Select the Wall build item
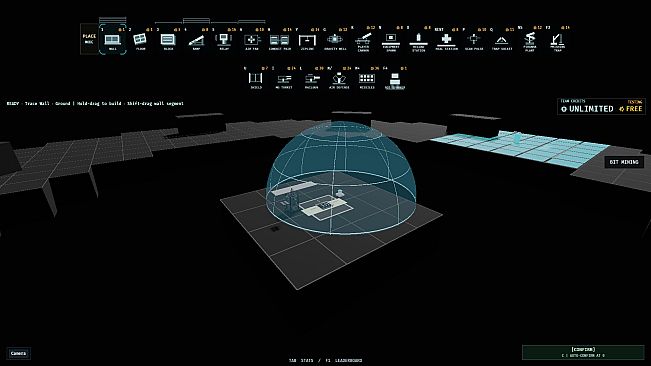 pos(113,39)
